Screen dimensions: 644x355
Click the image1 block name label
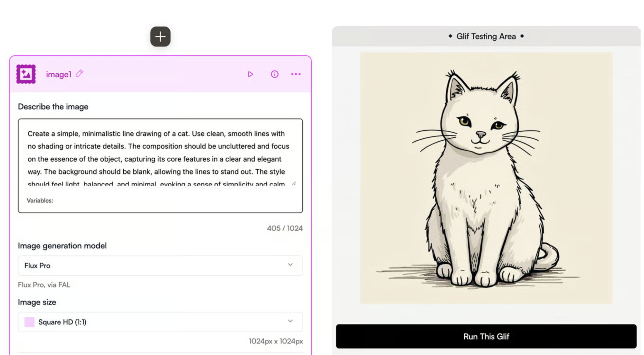pyautogui.click(x=59, y=74)
